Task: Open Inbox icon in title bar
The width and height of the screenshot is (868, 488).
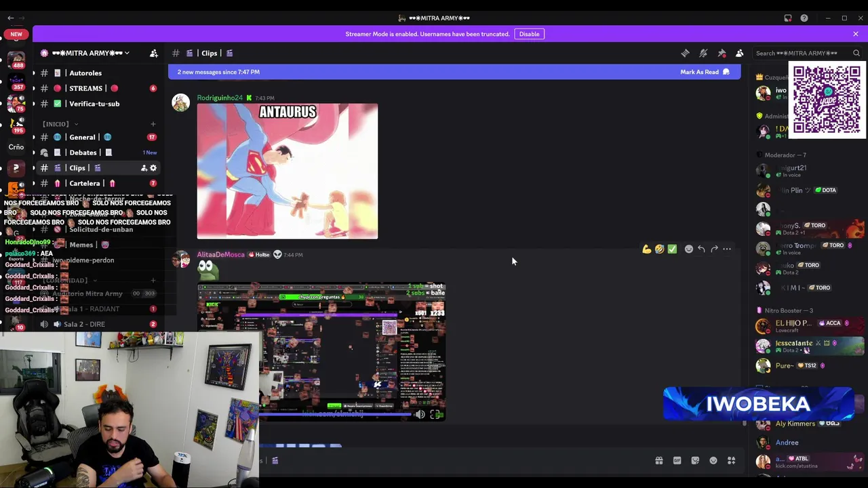Action: [788, 18]
